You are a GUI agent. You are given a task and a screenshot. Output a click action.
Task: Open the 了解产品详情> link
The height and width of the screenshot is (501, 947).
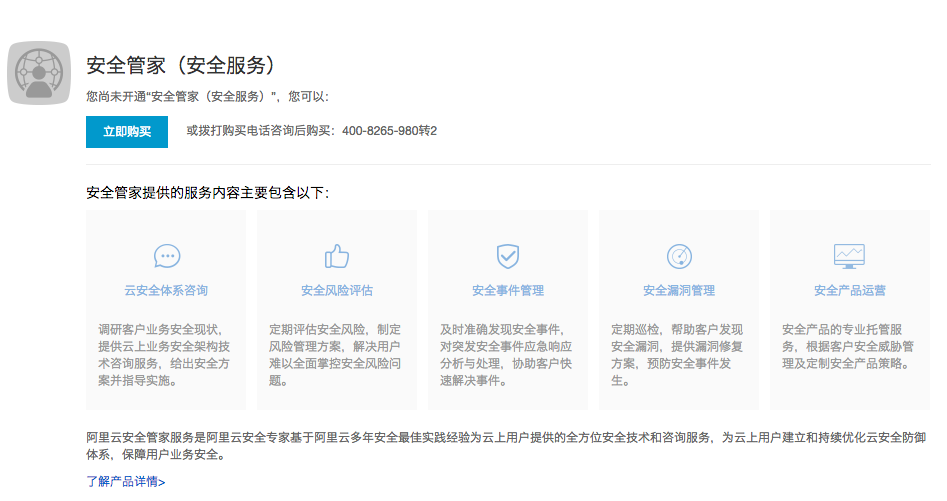coord(126,481)
